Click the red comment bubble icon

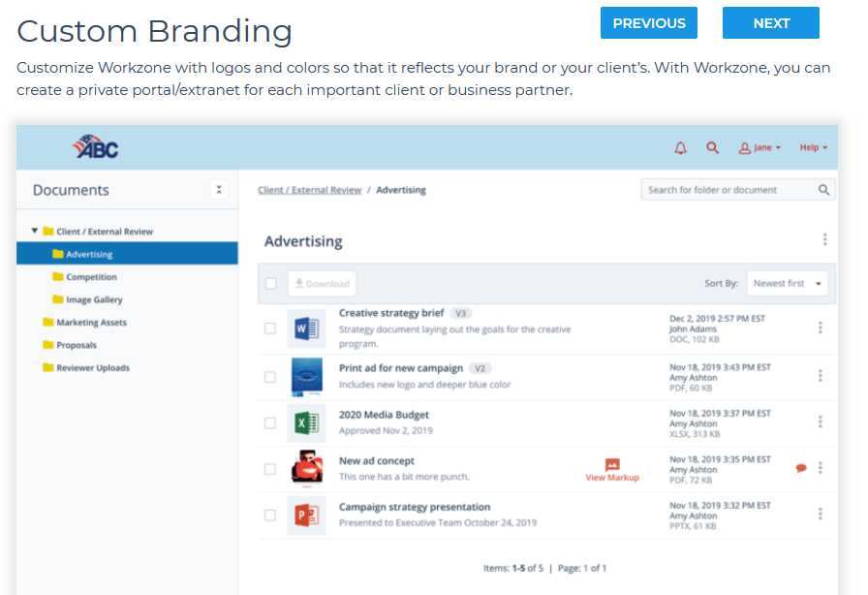coord(801,468)
